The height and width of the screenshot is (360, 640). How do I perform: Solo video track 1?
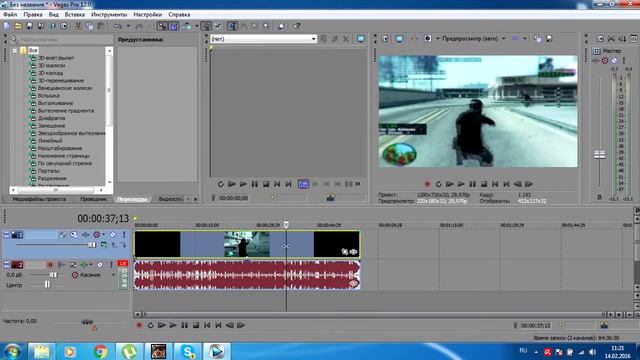tap(124, 235)
